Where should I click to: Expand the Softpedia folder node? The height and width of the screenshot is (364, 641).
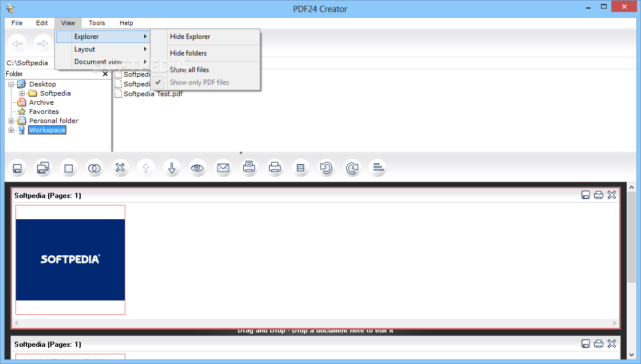pyautogui.click(x=22, y=93)
